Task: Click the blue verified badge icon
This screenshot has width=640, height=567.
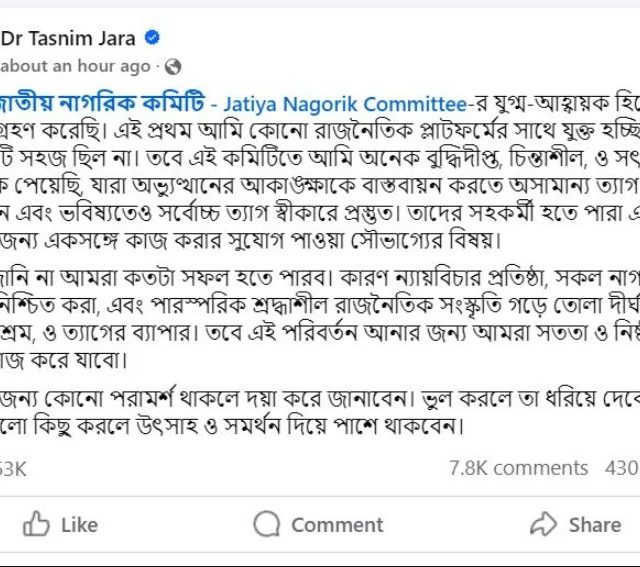Action: [152, 38]
